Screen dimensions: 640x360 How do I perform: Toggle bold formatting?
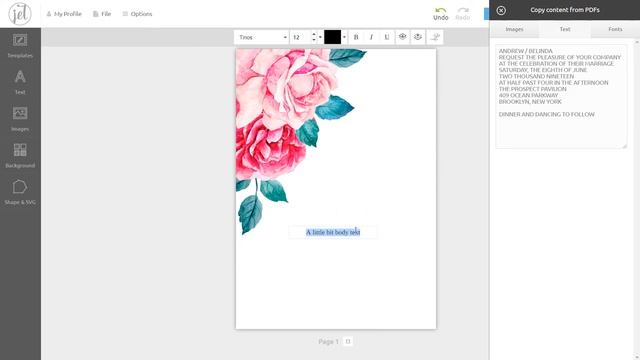(356, 37)
